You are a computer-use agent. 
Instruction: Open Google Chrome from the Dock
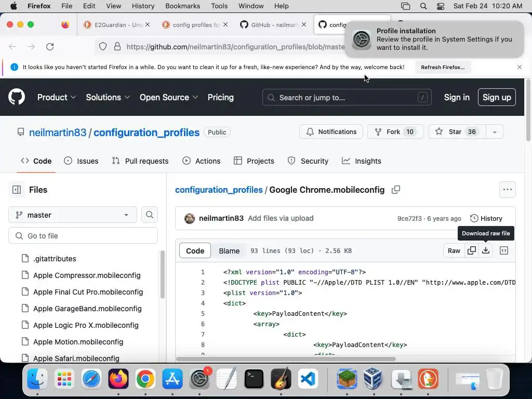[x=145, y=379]
